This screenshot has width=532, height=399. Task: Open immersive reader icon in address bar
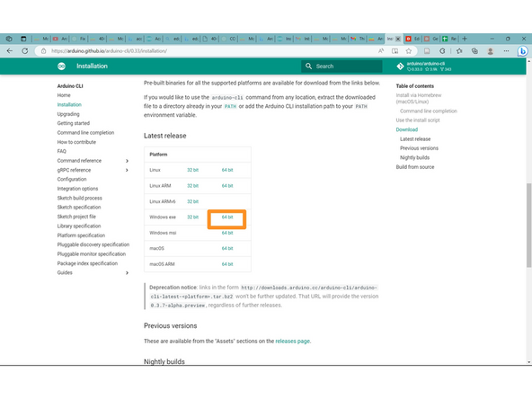click(395, 51)
